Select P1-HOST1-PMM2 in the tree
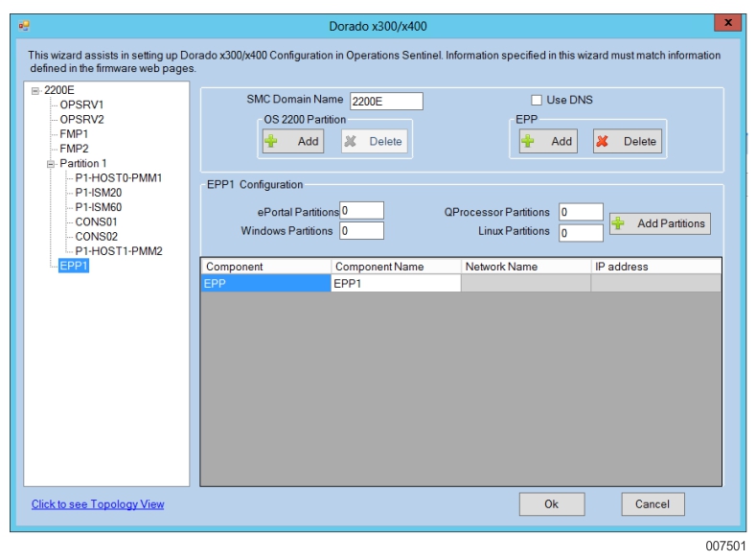Screen dimensions: 756x560 click(119, 251)
